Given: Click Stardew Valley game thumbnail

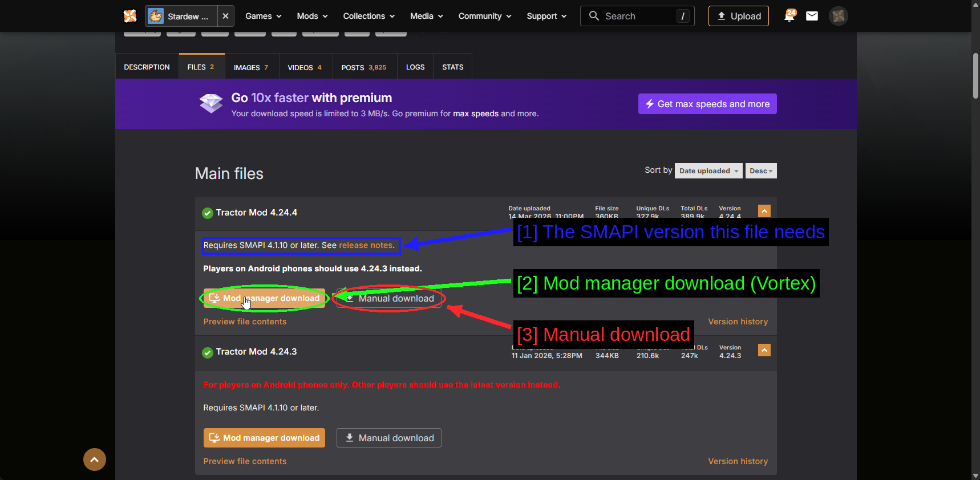Looking at the screenshot, I should [156, 16].
